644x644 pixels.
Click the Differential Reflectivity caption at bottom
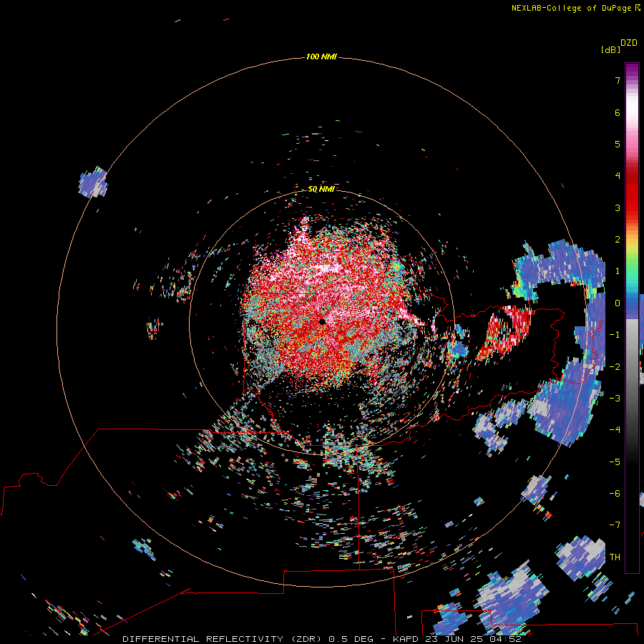coord(322,639)
